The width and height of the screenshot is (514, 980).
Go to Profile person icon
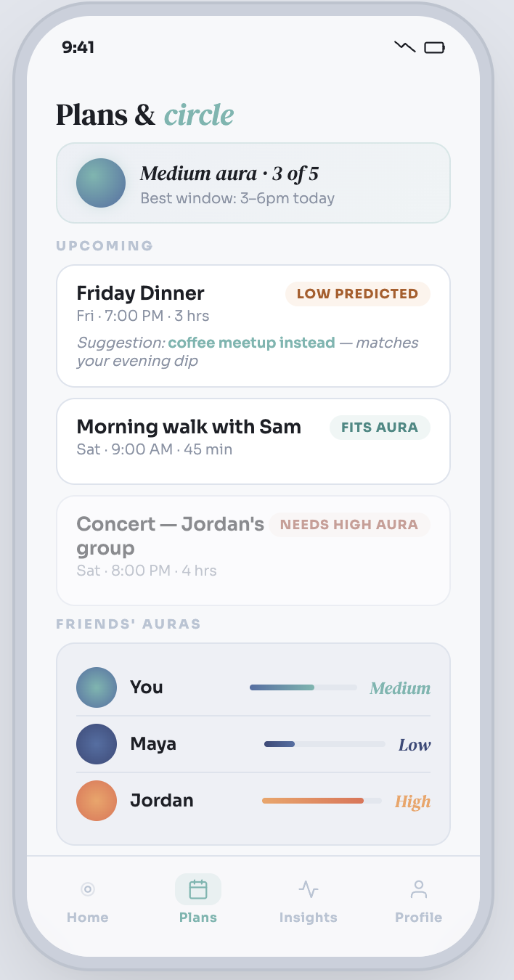tap(419, 889)
